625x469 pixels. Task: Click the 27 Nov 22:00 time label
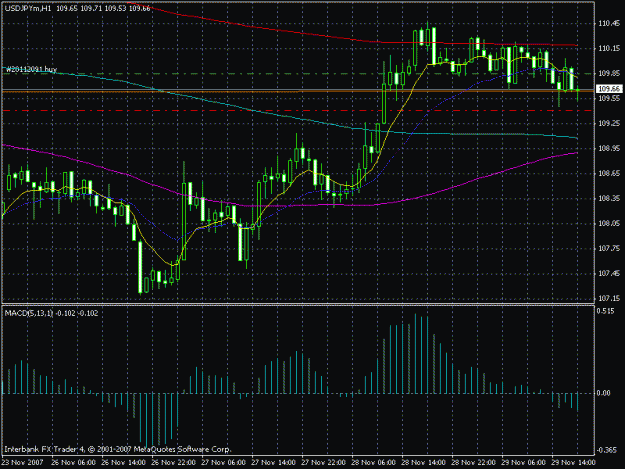[323, 463]
